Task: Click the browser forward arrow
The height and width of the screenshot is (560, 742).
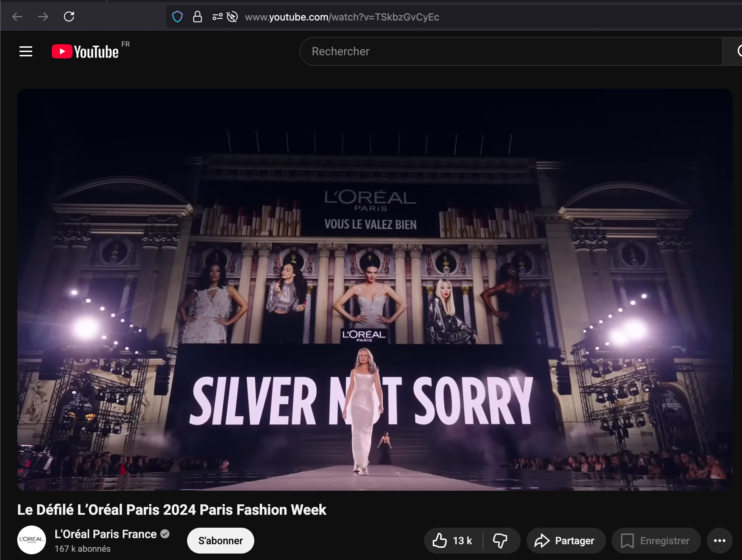Action: click(43, 17)
